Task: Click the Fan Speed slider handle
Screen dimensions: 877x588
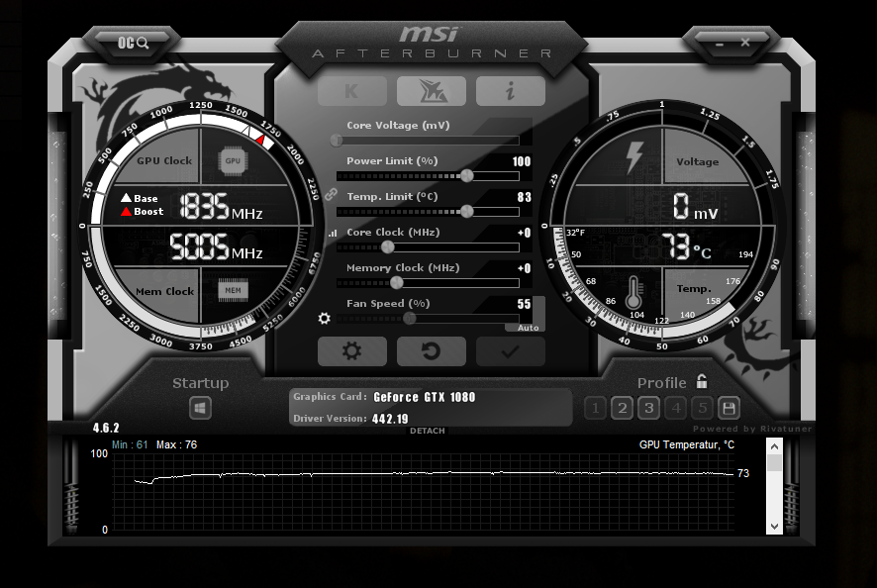Action: (x=410, y=319)
